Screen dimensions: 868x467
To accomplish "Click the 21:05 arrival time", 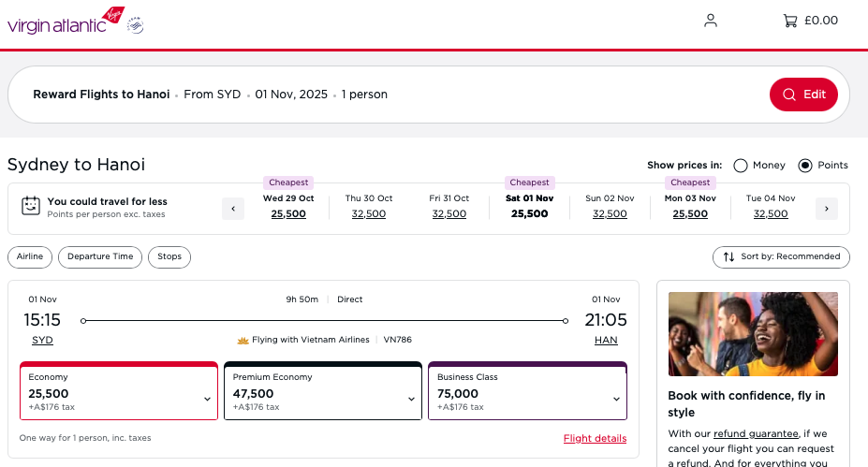I will (606, 320).
